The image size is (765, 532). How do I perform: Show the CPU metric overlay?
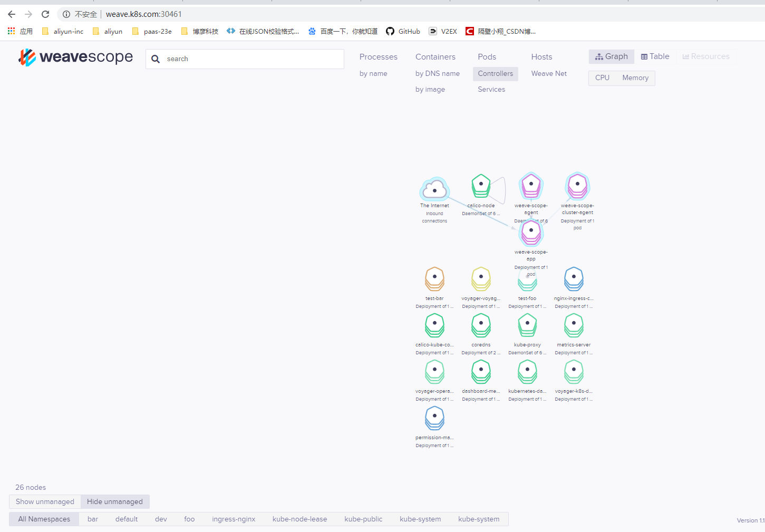(602, 78)
